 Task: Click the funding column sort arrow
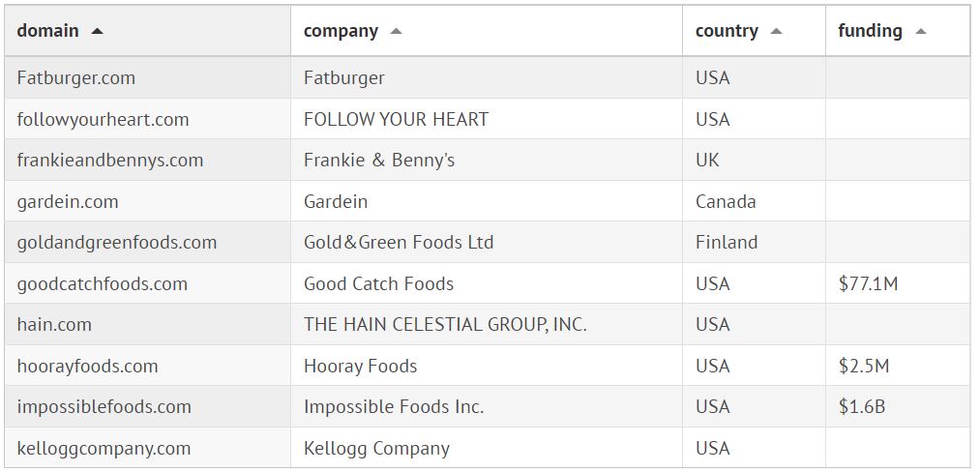point(921,31)
